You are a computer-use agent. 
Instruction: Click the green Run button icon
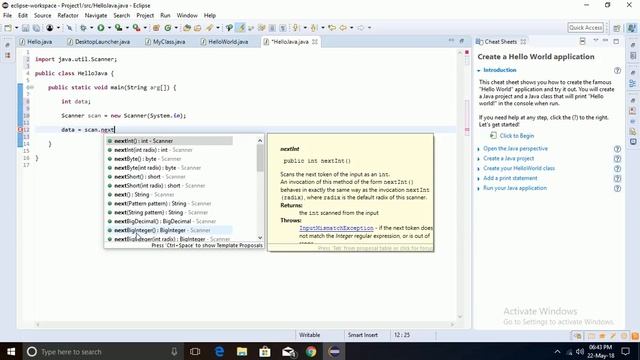click(x=100, y=28)
